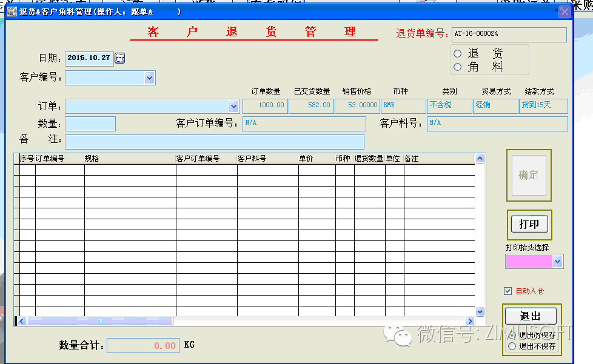
Task: Expand the pink 打印抬头选择 dropdown
Action: point(557,261)
